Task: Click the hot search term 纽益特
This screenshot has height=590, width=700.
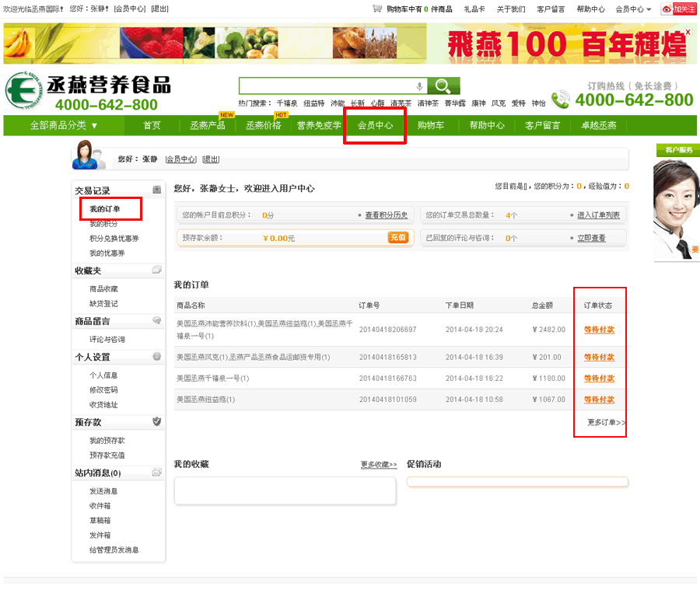Action: pos(314,103)
